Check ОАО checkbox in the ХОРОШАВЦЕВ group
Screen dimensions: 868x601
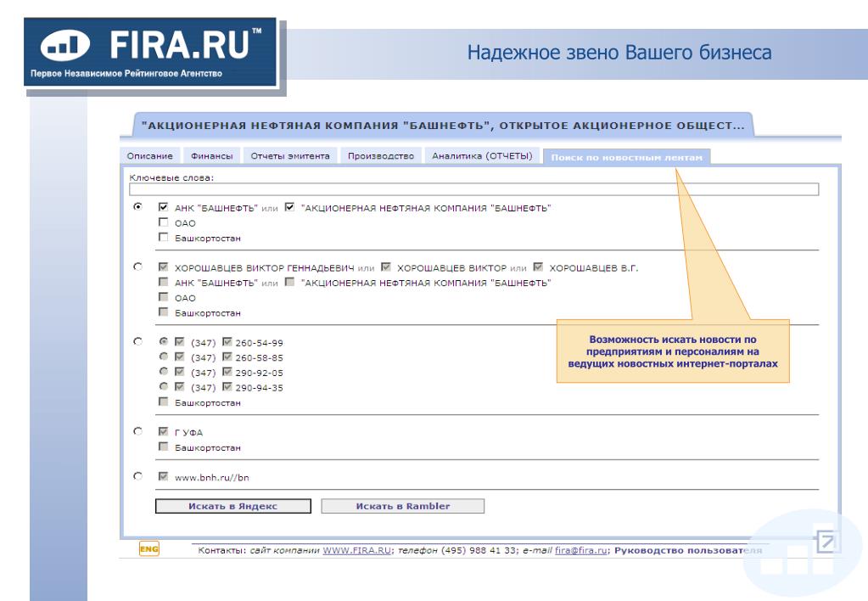coord(163,297)
